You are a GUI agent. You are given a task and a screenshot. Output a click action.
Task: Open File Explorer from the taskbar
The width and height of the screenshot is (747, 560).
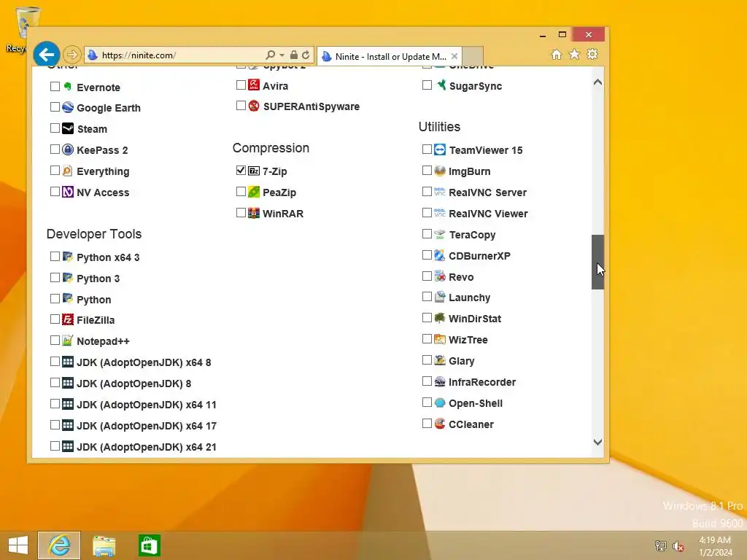[x=104, y=545]
